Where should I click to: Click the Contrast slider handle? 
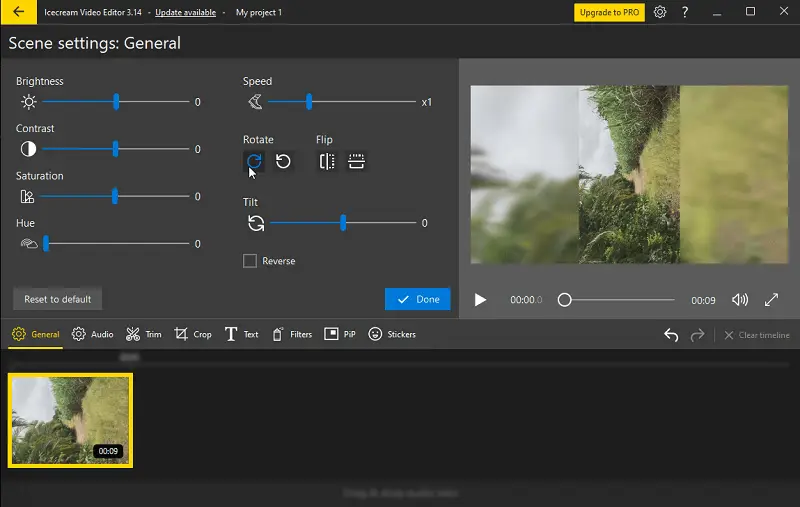click(x=115, y=149)
